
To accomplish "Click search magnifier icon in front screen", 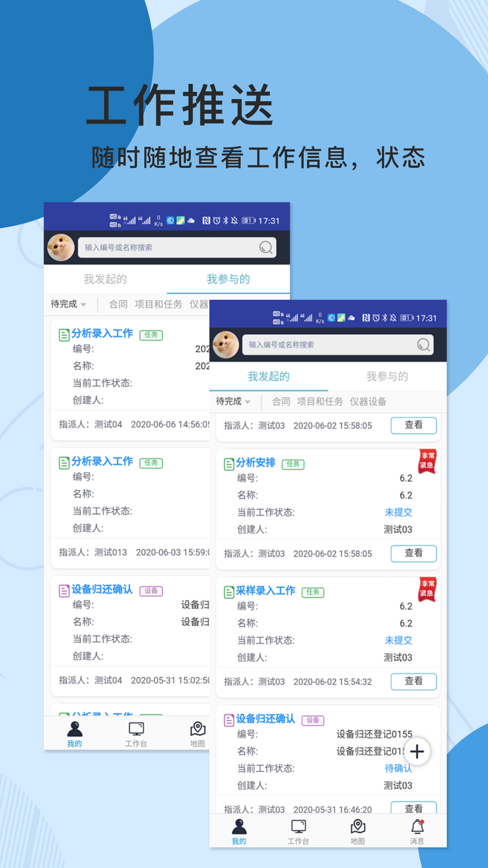I will [423, 345].
